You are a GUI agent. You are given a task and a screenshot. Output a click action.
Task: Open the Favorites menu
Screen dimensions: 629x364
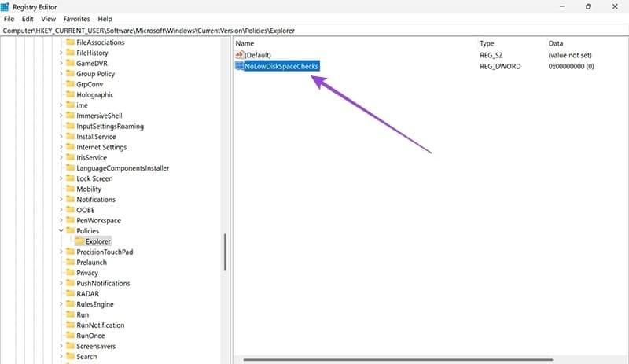(76, 18)
